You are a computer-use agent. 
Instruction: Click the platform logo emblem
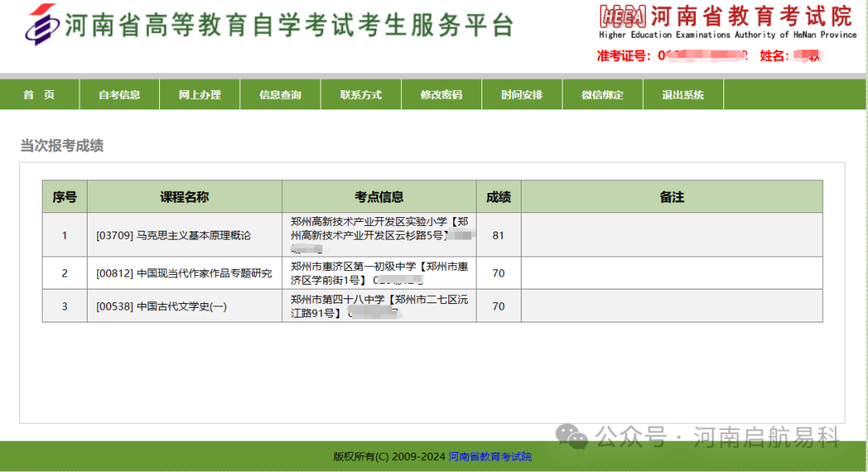click(42, 25)
